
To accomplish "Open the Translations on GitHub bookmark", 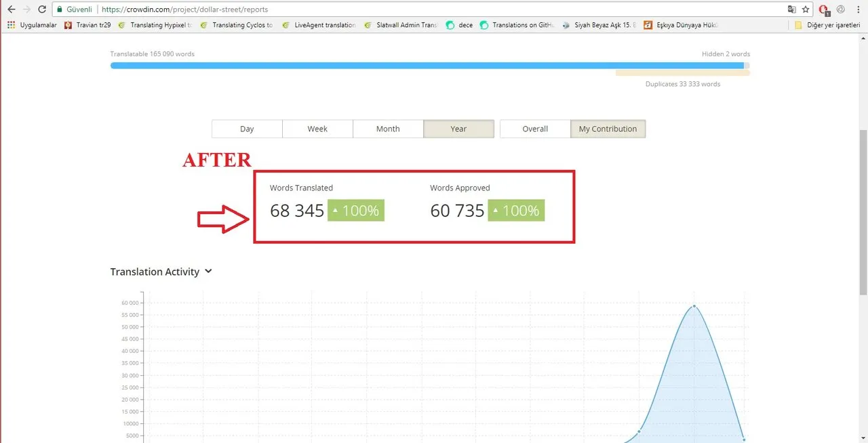I will tap(517, 25).
